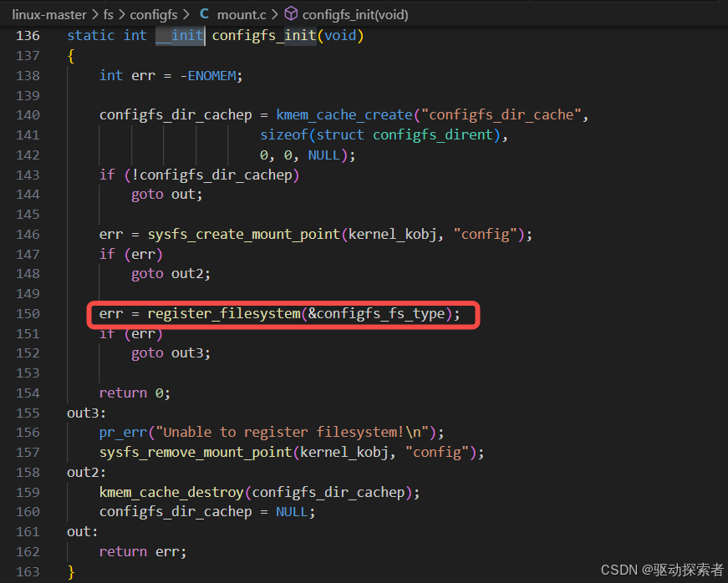Screen dimensions: 728x583
Task: Place cursor on closing brace line 163
Action: 71,572
